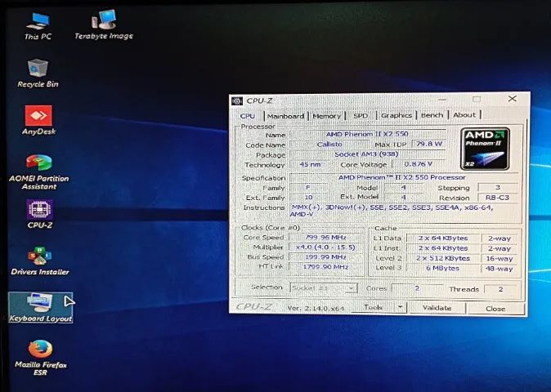Click the Specification field text

point(402,177)
